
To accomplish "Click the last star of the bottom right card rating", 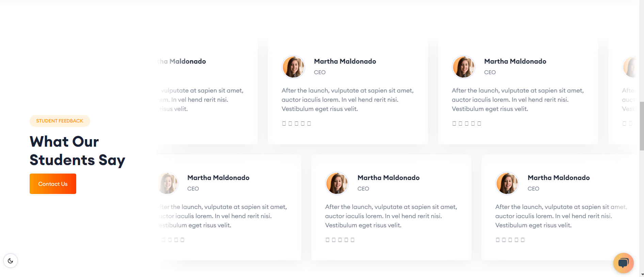I will click(x=523, y=240).
